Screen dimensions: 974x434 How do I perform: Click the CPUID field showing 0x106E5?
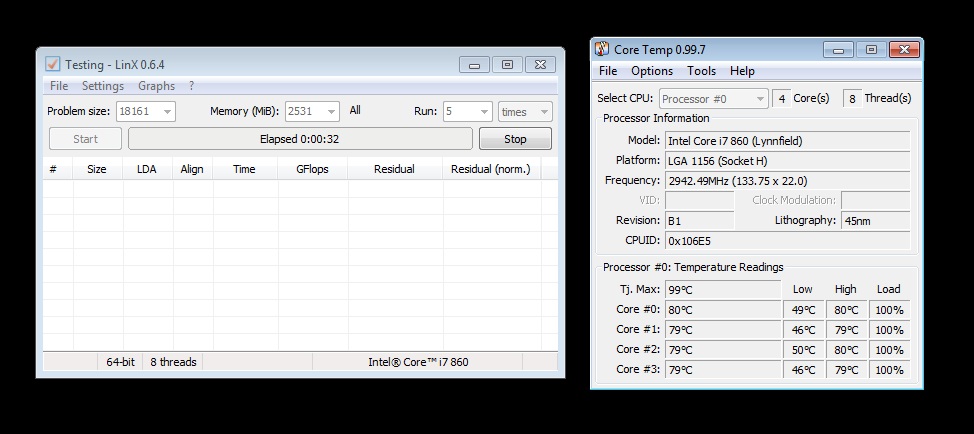[788, 240]
